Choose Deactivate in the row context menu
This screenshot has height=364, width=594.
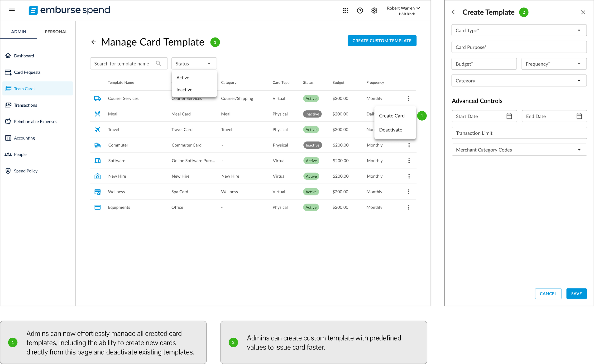(391, 130)
